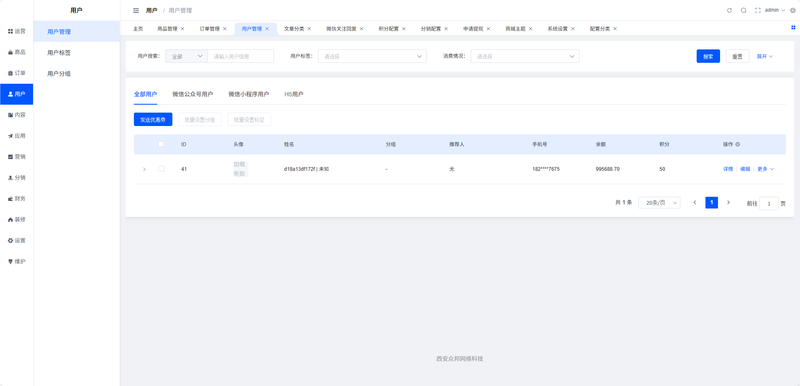Switch to the H5用户 tab
Image resolution: width=800 pixels, height=386 pixels.
(x=294, y=94)
